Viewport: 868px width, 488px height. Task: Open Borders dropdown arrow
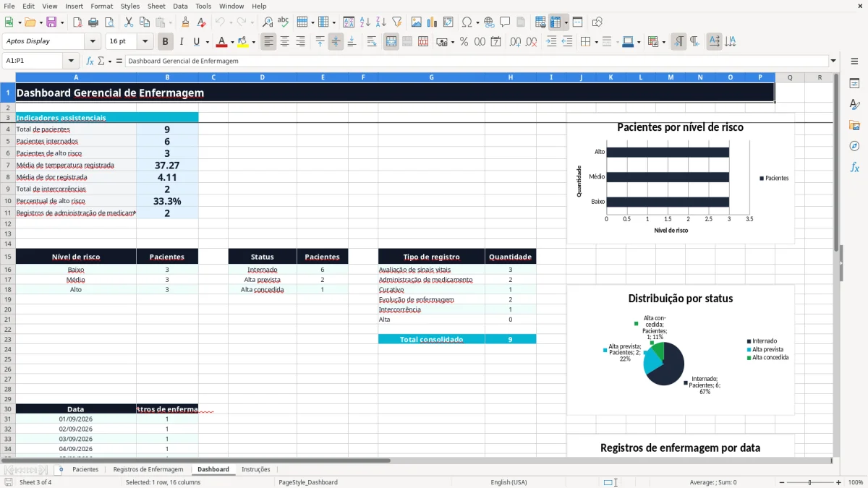[596, 42]
